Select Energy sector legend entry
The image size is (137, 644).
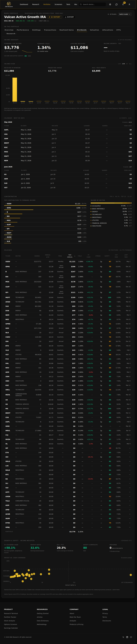tap(111, 211)
